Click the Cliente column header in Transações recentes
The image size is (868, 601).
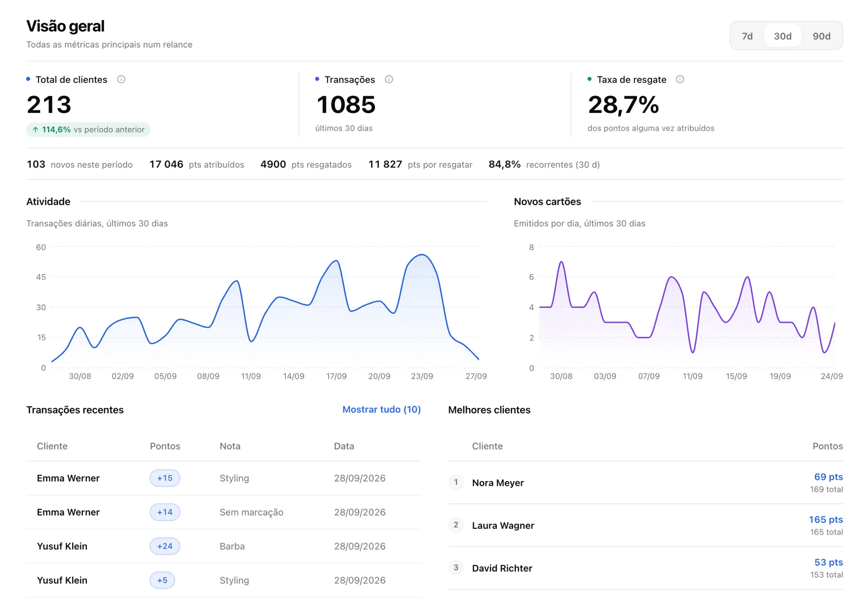[x=52, y=446]
